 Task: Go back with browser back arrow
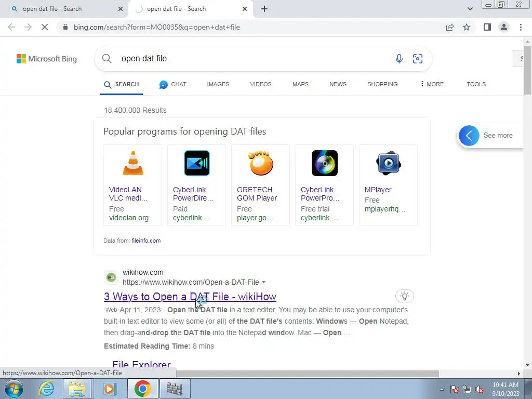(11, 27)
